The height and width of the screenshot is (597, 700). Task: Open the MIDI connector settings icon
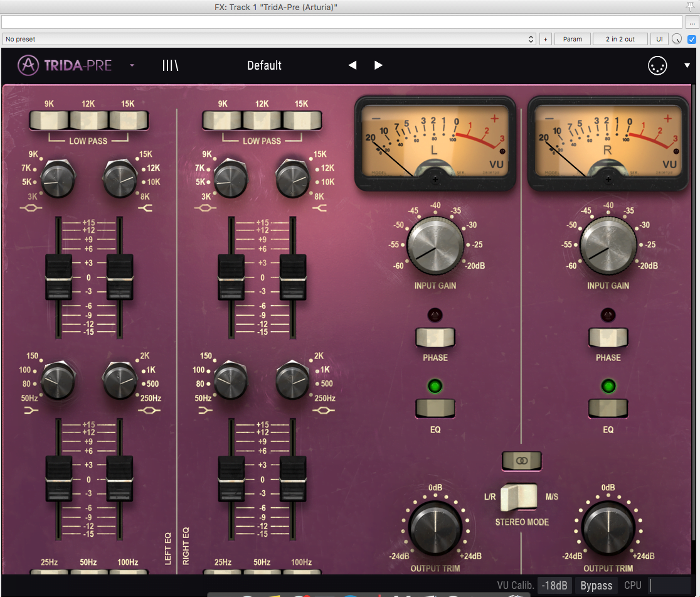657,66
